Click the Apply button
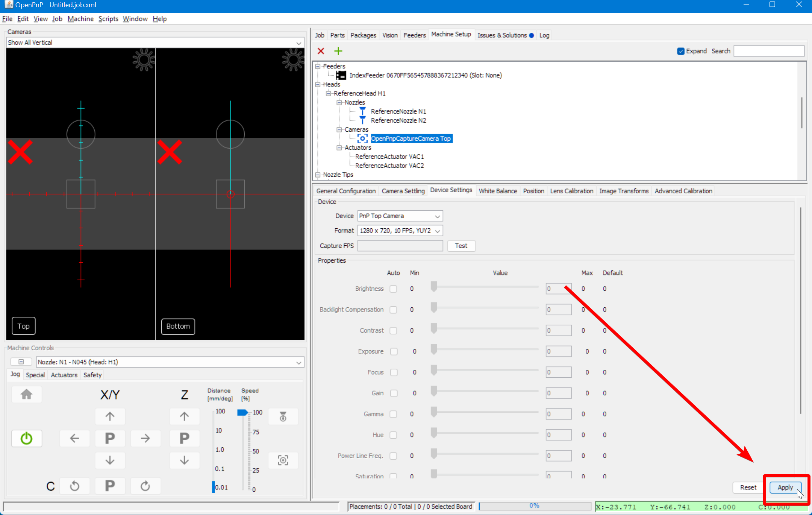This screenshot has height=515, width=812. [785, 487]
